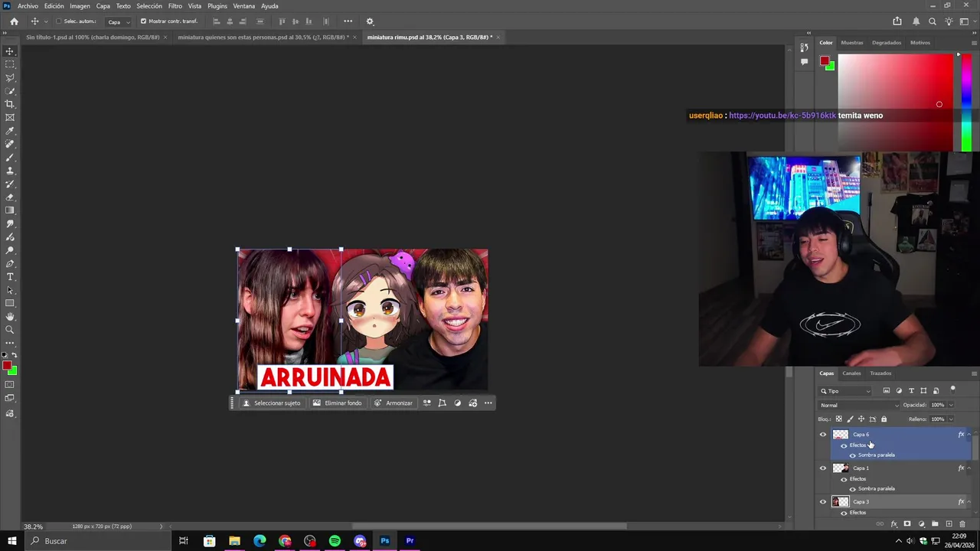Open the Filtro menu
This screenshot has width=980, height=551.
(175, 6)
